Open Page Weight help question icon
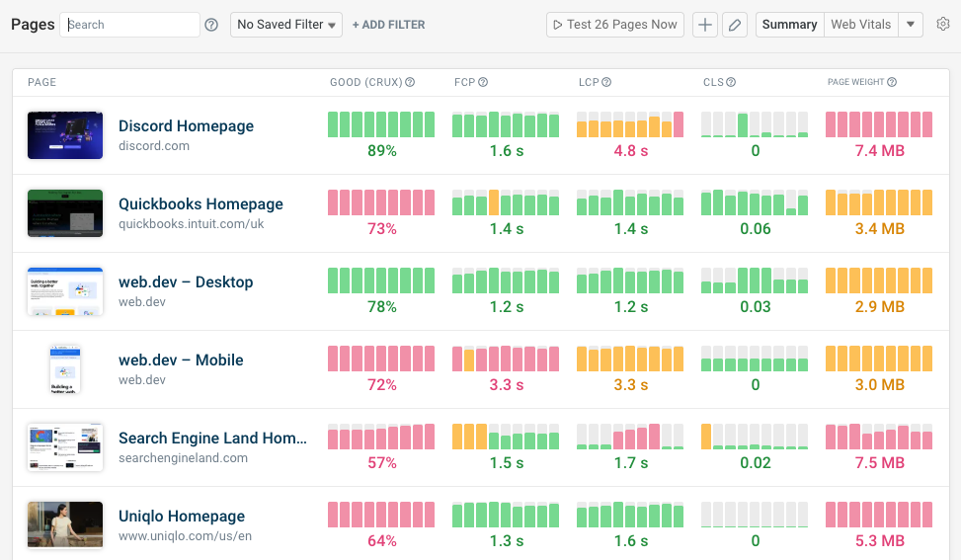 pos(892,82)
